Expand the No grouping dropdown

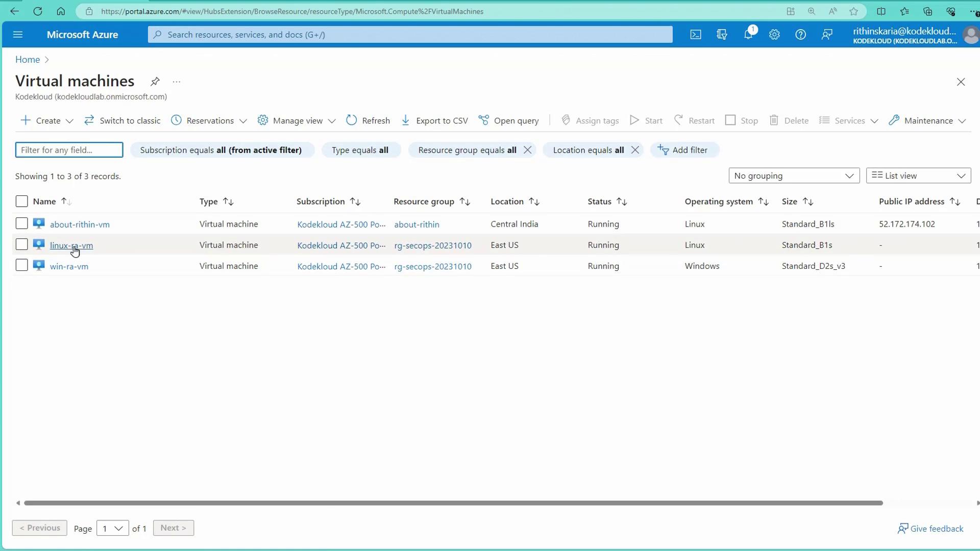click(x=794, y=176)
